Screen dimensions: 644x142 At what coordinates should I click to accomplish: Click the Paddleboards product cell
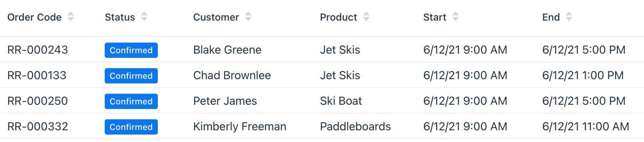[355, 127]
